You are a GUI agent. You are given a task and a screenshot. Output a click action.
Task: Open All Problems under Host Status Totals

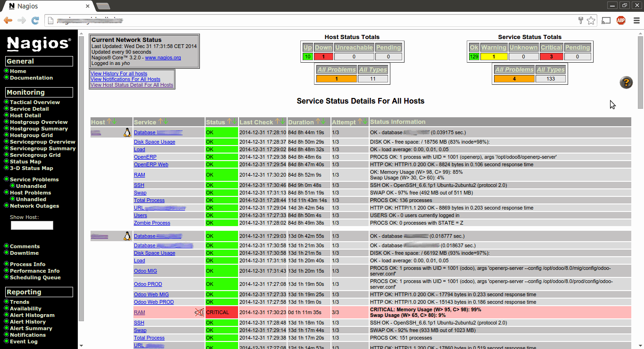pos(337,70)
